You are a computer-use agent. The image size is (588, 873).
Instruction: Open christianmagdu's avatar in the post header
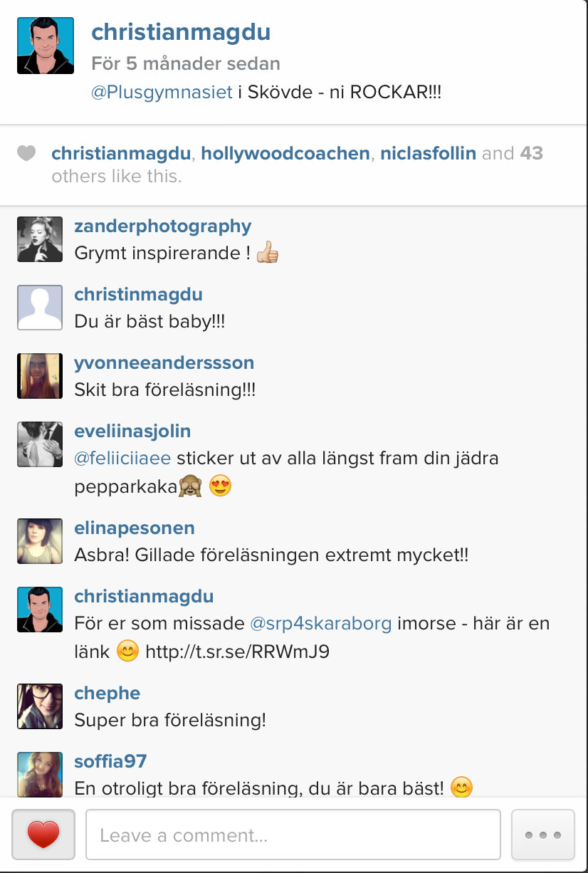point(46,46)
